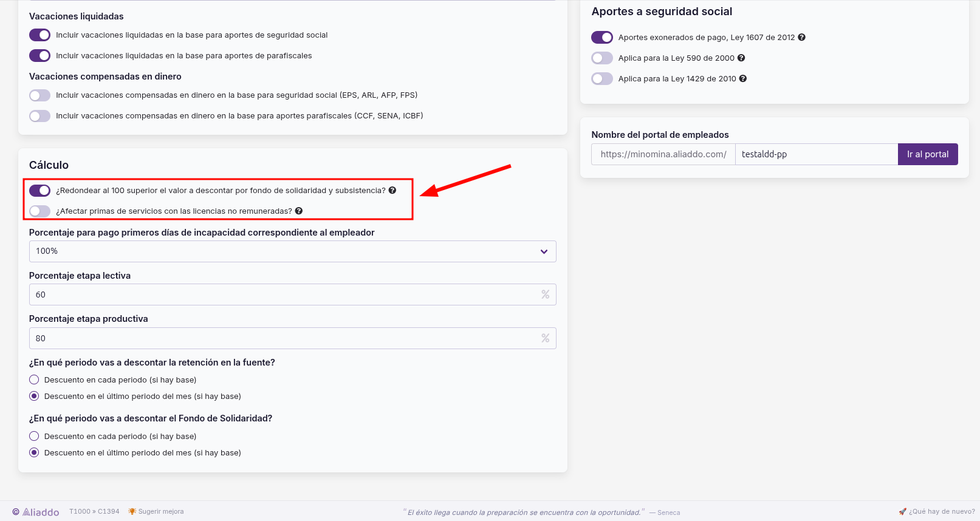Click the T1000 » C1394 footer text
980x521 pixels.
[x=94, y=512]
